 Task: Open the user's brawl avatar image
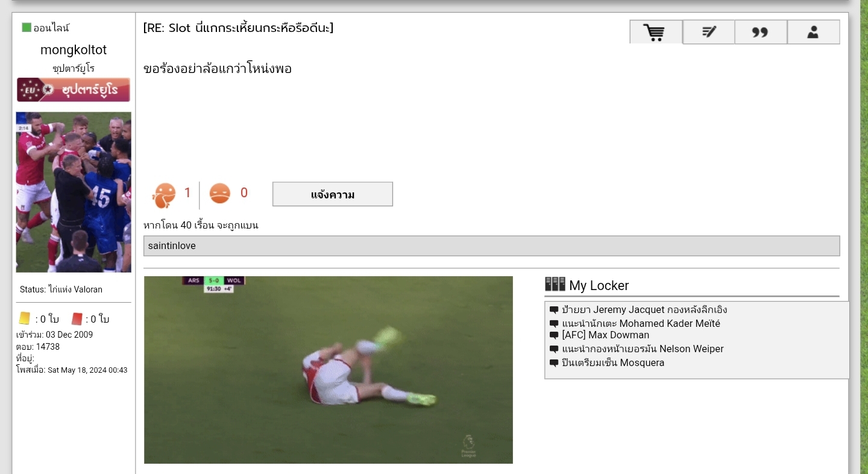(x=74, y=192)
